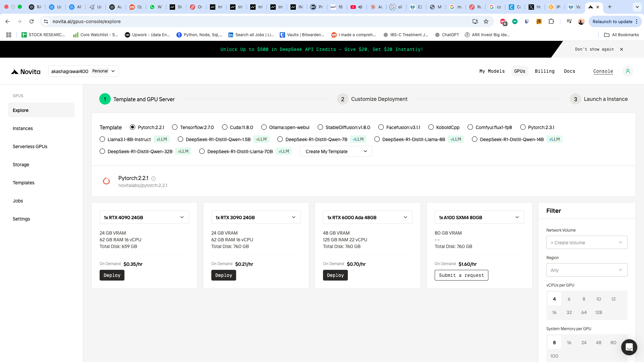The height and width of the screenshot is (362, 644).
Task: Click the install app icon in address bar
Action: click(x=475, y=21)
